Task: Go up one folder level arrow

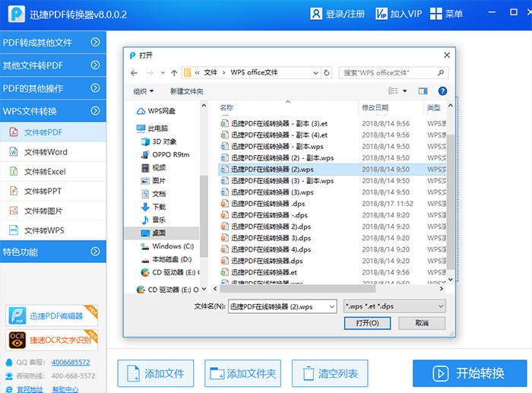Action: (x=174, y=73)
